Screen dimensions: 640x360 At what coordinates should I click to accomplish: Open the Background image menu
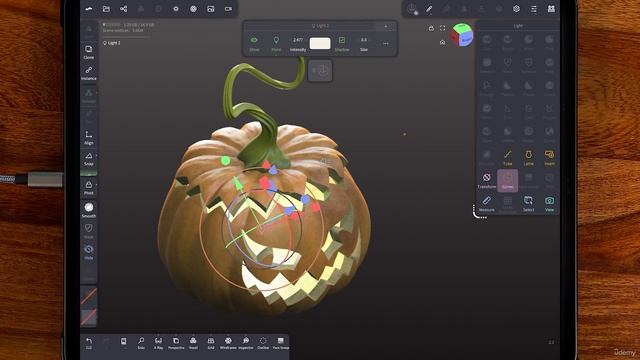tap(211, 9)
